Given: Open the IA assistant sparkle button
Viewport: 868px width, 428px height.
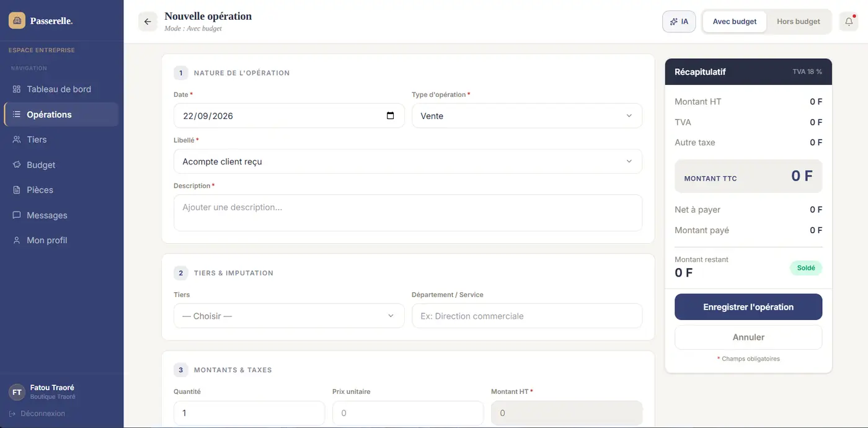Looking at the screenshot, I should click(679, 22).
